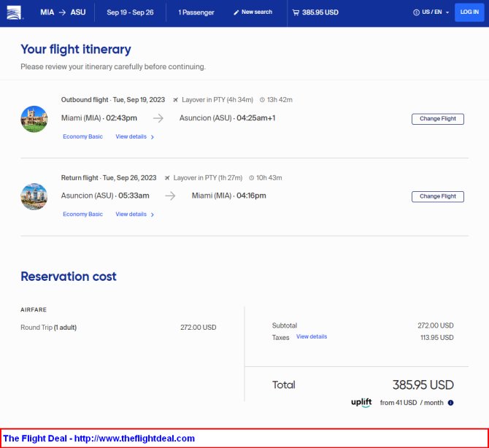Click the outbound View details chevron
The width and height of the screenshot is (489, 448).
pyautogui.click(x=153, y=137)
